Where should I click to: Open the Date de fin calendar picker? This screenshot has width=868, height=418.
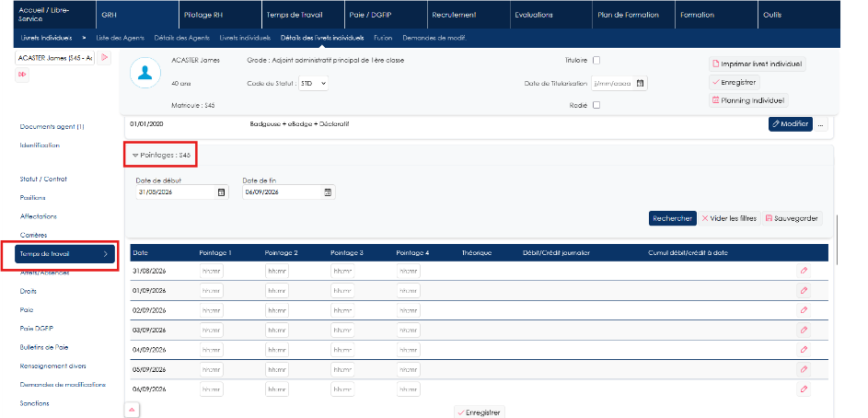click(327, 192)
